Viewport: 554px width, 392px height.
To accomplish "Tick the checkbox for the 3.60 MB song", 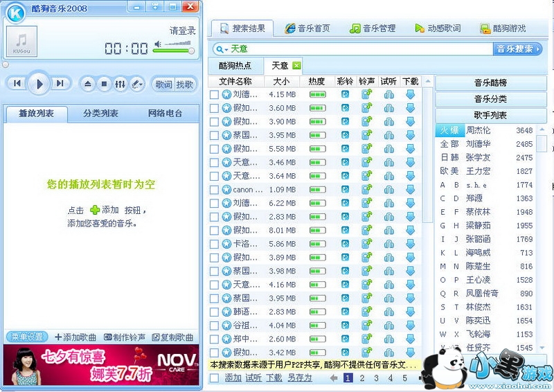I will [x=214, y=108].
